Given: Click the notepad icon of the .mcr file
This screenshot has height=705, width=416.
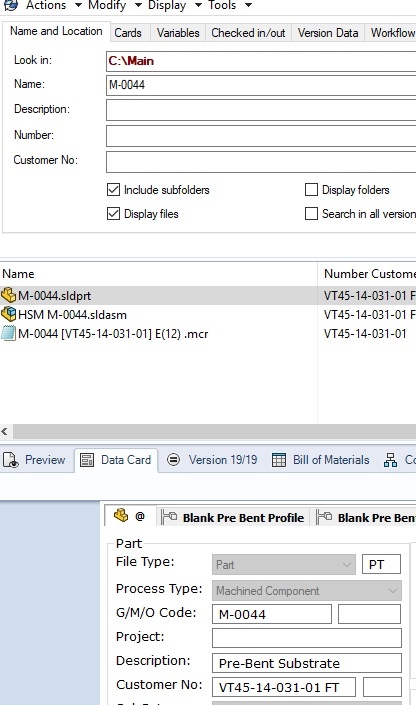Looking at the screenshot, I should (9, 334).
